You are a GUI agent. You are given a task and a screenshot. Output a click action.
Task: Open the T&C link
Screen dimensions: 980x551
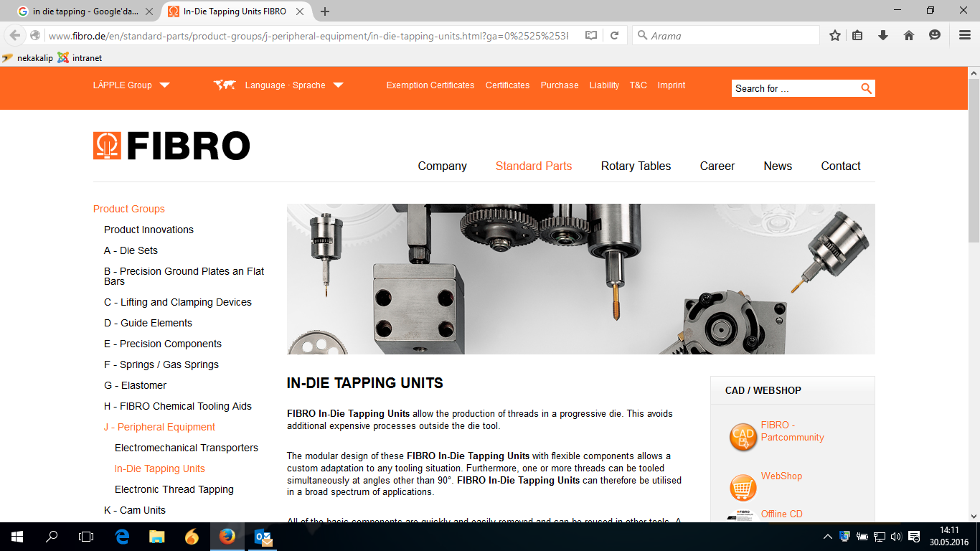coord(639,85)
